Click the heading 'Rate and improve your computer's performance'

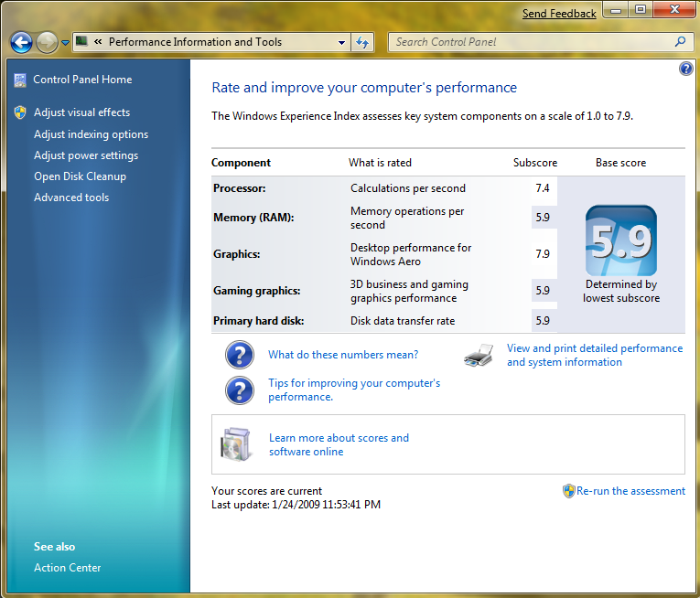(364, 88)
